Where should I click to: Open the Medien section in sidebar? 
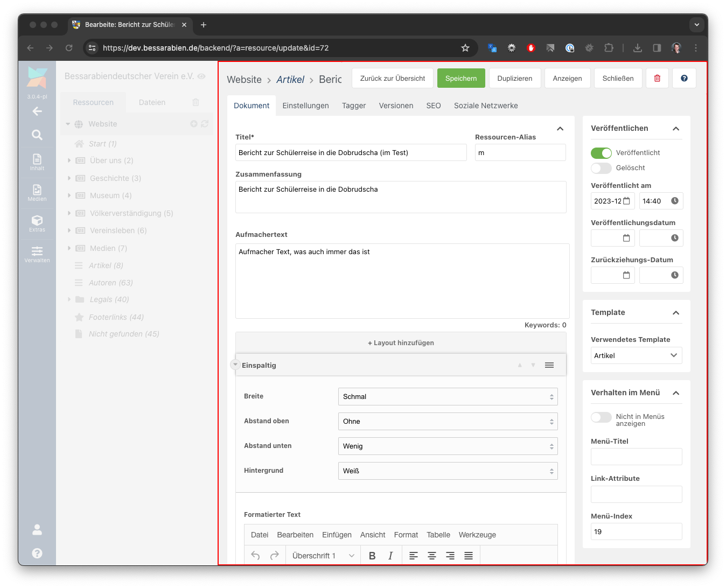[37, 192]
